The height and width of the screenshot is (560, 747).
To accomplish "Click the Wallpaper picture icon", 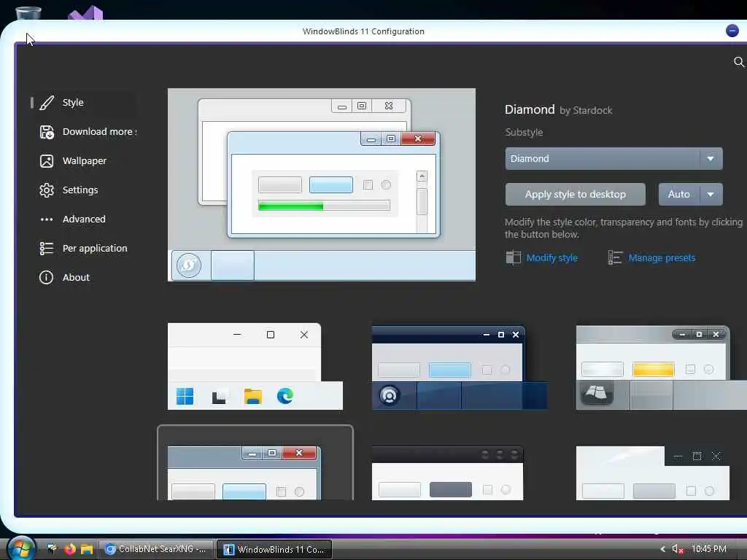I will click(47, 161).
